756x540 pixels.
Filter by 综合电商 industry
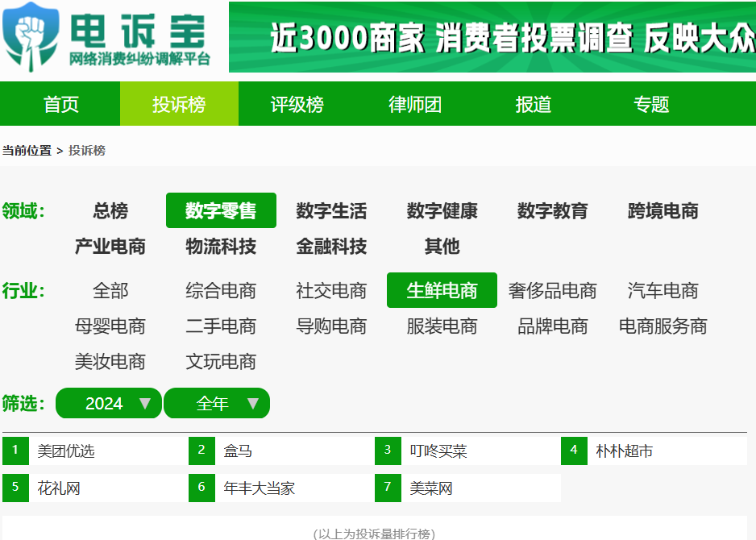221,291
